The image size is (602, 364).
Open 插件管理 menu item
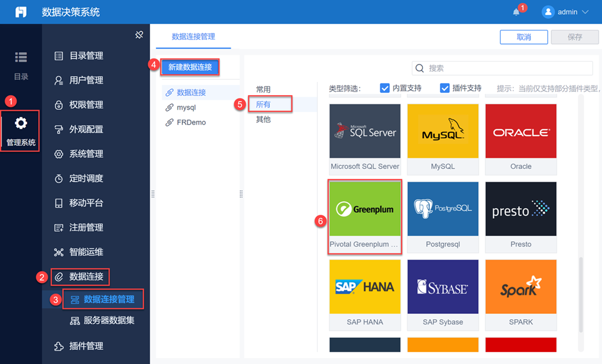click(x=86, y=347)
